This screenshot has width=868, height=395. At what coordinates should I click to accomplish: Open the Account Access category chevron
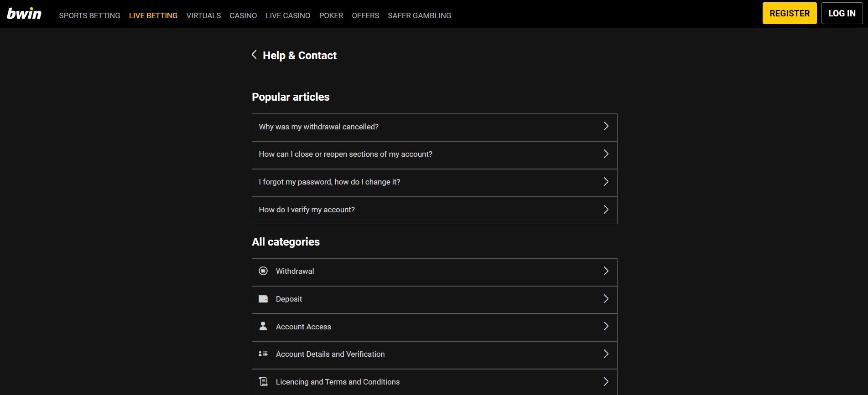coord(606,326)
